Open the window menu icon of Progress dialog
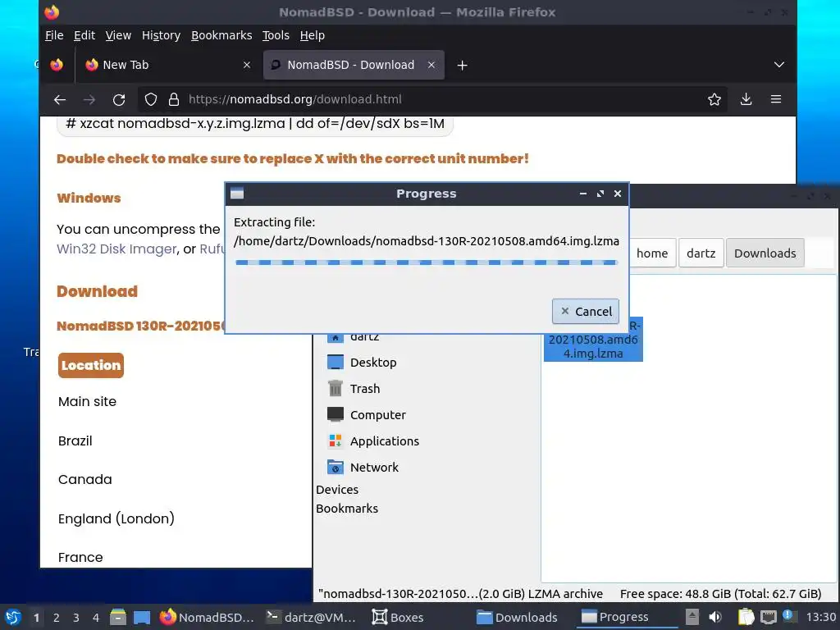This screenshot has height=630, width=840. pyautogui.click(x=237, y=194)
